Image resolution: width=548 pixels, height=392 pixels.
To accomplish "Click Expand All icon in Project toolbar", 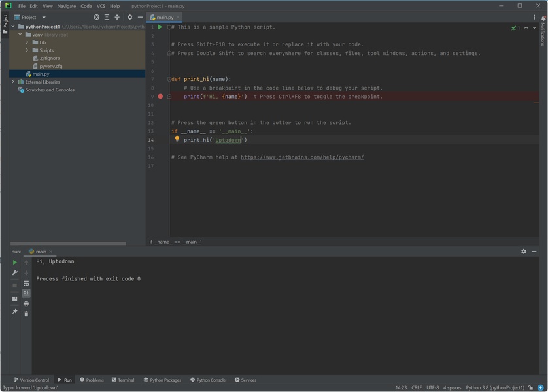I will [x=107, y=17].
